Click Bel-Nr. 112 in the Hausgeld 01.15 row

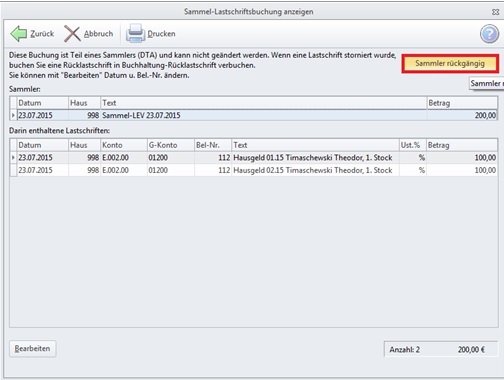click(224, 157)
